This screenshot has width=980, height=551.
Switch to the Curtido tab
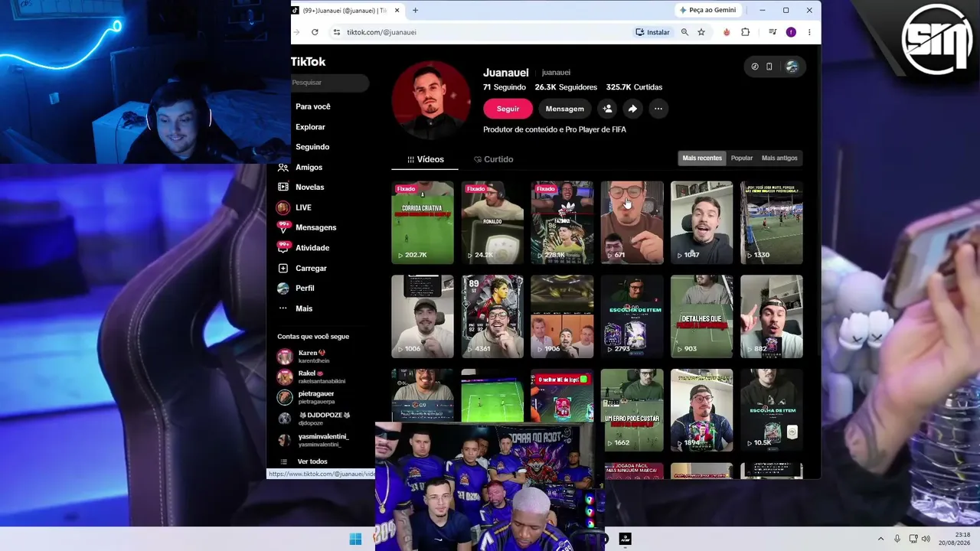tap(493, 159)
